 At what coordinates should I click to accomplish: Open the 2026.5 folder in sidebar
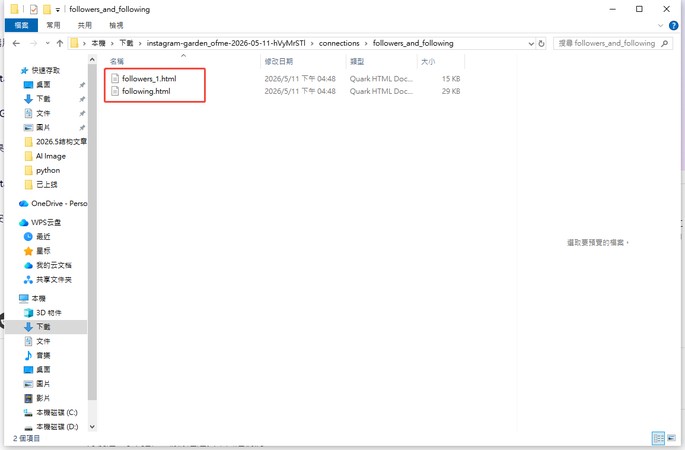tap(61, 142)
